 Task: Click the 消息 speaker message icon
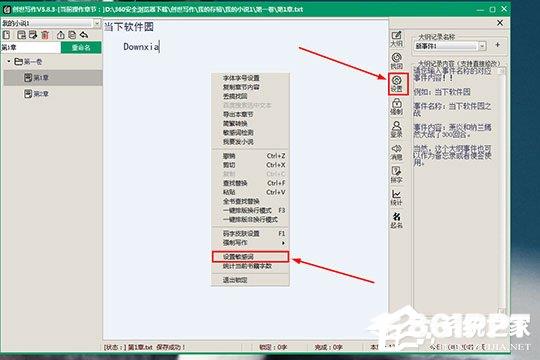[397, 152]
